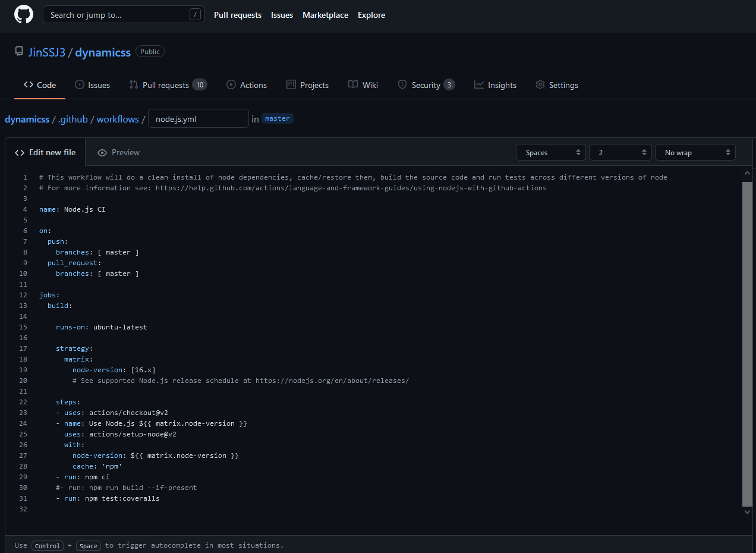This screenshot has width=756, height=553.
Task: Expand the Spaces indent mode dropdown
Action: pyautogui.click(x=551, y=153)
